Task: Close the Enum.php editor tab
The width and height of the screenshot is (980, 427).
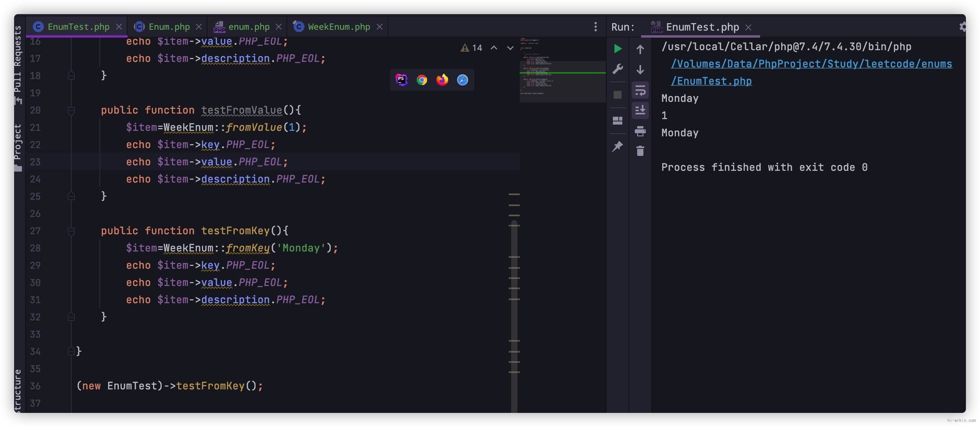Action: 199,27
